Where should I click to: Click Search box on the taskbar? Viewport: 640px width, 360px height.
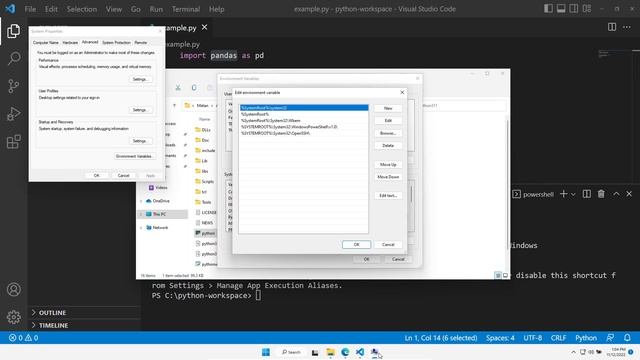291,352
